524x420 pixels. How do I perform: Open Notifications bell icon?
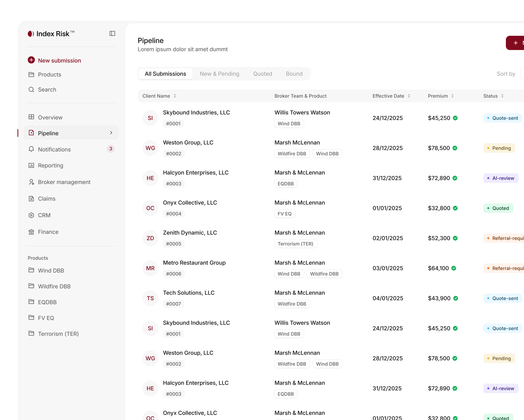pos(31,149)
